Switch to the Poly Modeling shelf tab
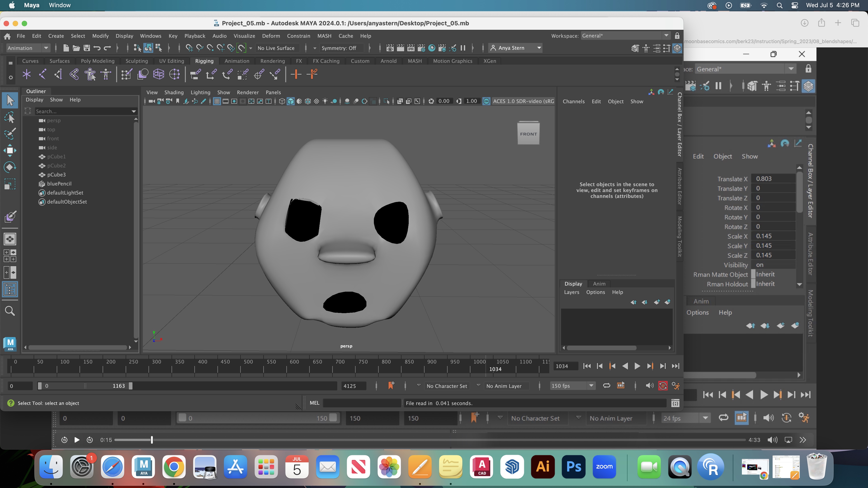This screenshot has width=868, height=488. click(97, 61)
